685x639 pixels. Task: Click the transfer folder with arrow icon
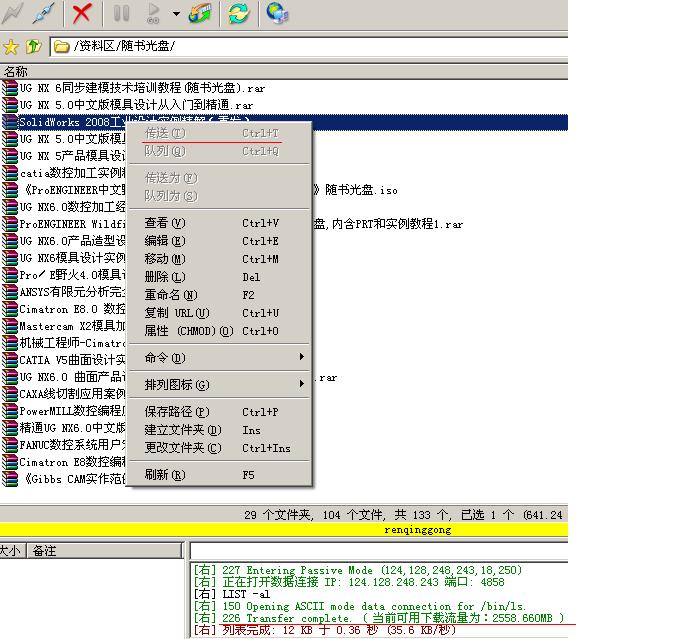(200, 14)
